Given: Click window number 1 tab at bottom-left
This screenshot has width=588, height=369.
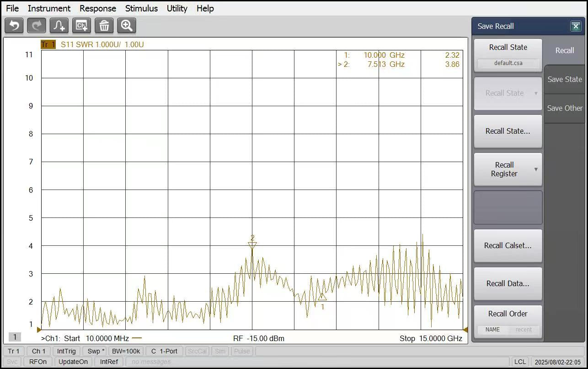Looking at the screenshot, I should point(15,337).
